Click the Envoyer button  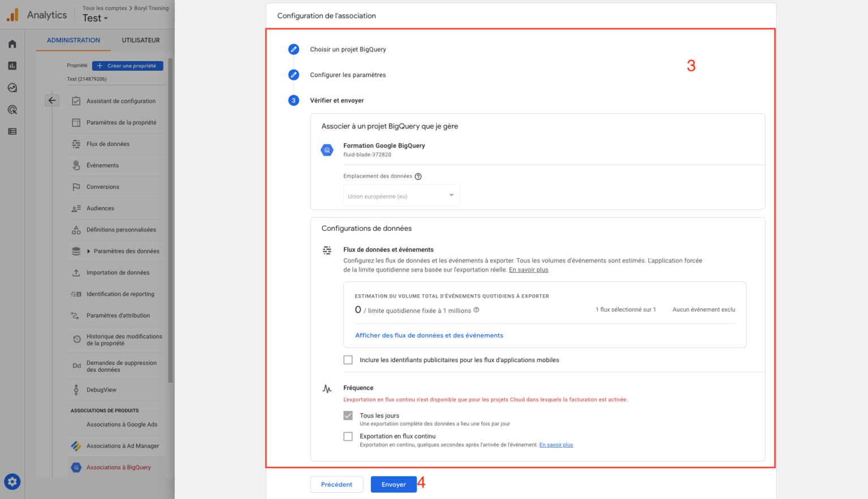coord(393,484)
